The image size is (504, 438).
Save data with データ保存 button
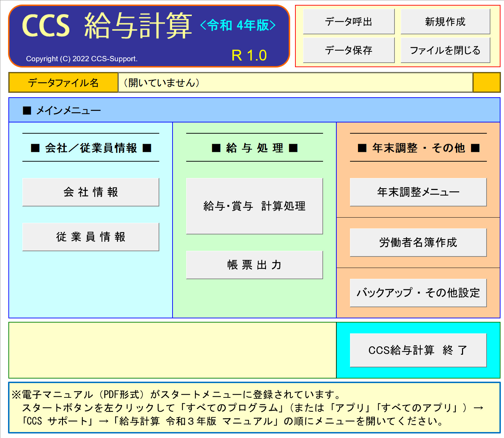[x=349, y=50]
